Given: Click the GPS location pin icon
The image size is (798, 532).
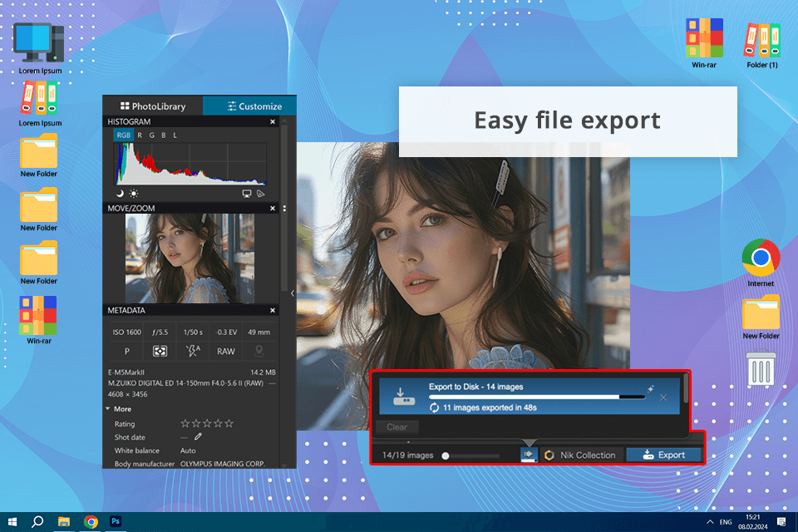Looking at the screenshot, I should click(259, 352).
